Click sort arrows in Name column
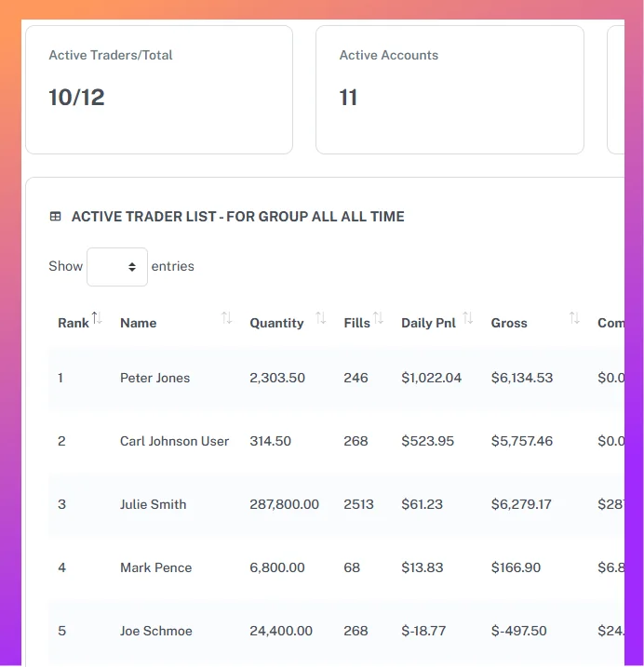 (x=226, y=319)
